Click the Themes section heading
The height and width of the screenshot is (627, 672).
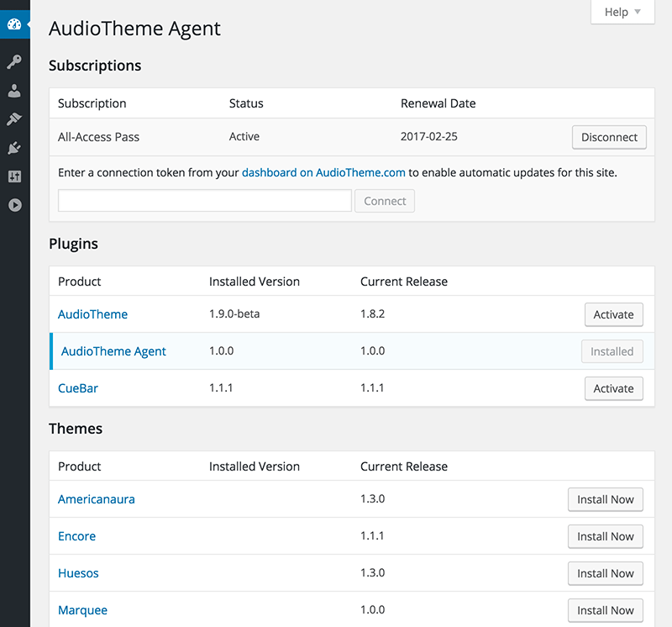click(x=76, y=429)
